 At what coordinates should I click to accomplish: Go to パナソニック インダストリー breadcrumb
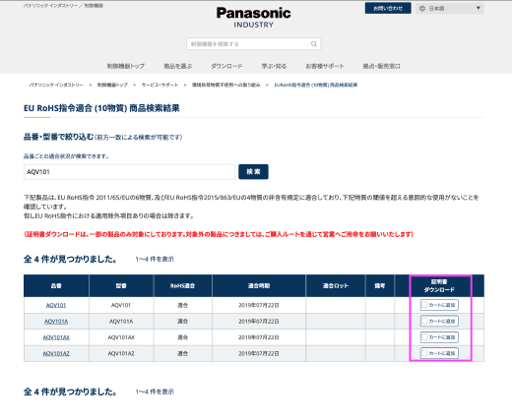[x=56, y=85]
